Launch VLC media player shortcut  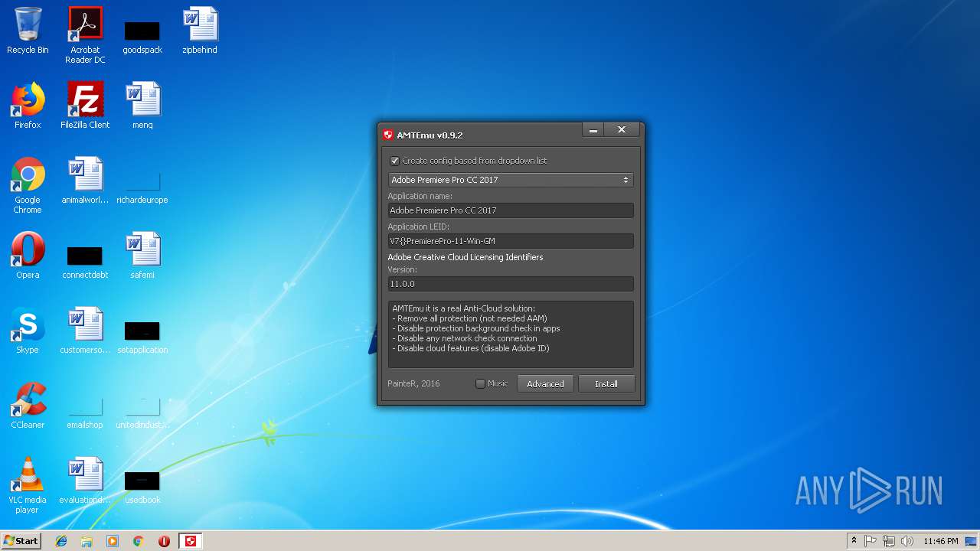tap(28, 485)
